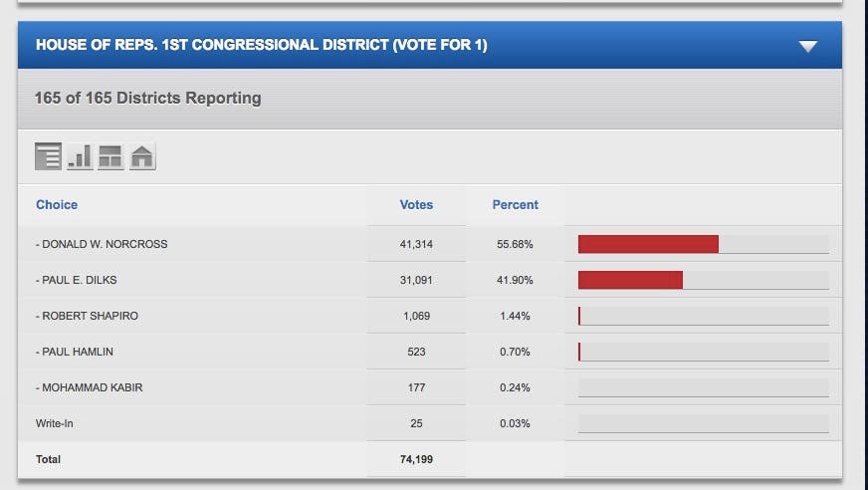Select Robert Shapiro in the results list

(x=90, y=316)
